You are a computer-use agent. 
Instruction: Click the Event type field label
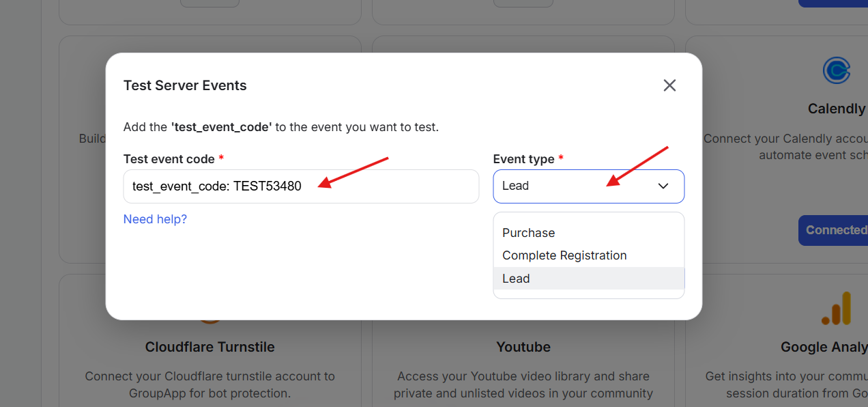[x=523, y=159]
